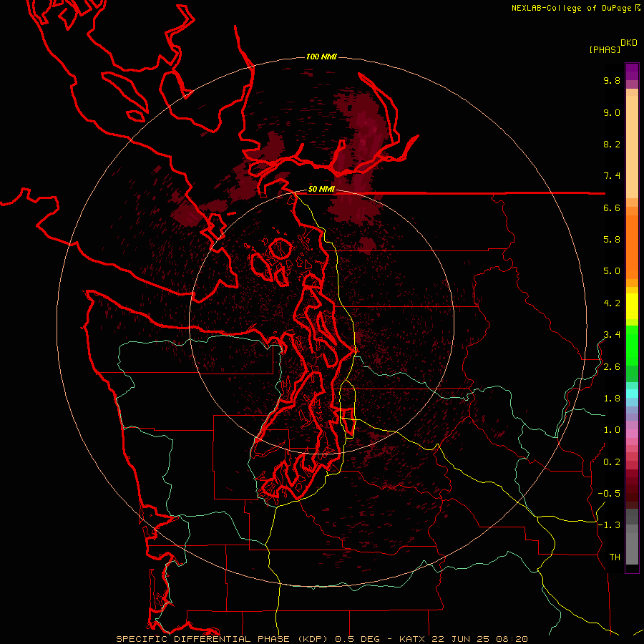Pick the pink color bar segment
The width and height of the screenshot is (644, 644).
(x=632, y=434)
